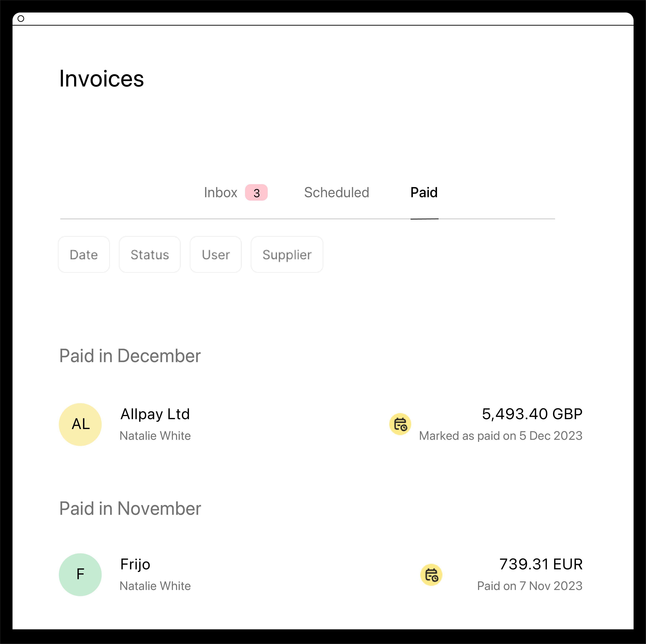
Task: Switch to the Scheduled tab
Action: click(336, 193)
